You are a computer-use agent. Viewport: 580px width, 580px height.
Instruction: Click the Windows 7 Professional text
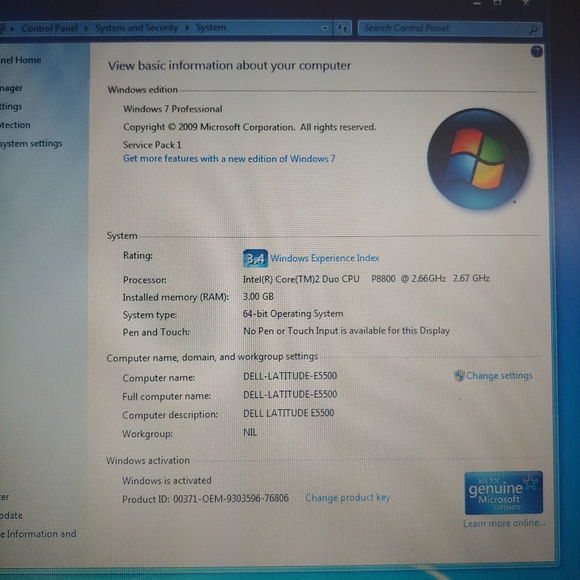(173, 109)
